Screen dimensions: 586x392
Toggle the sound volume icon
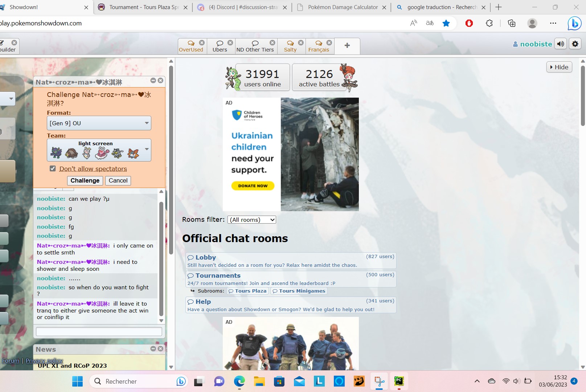(561, 44)
